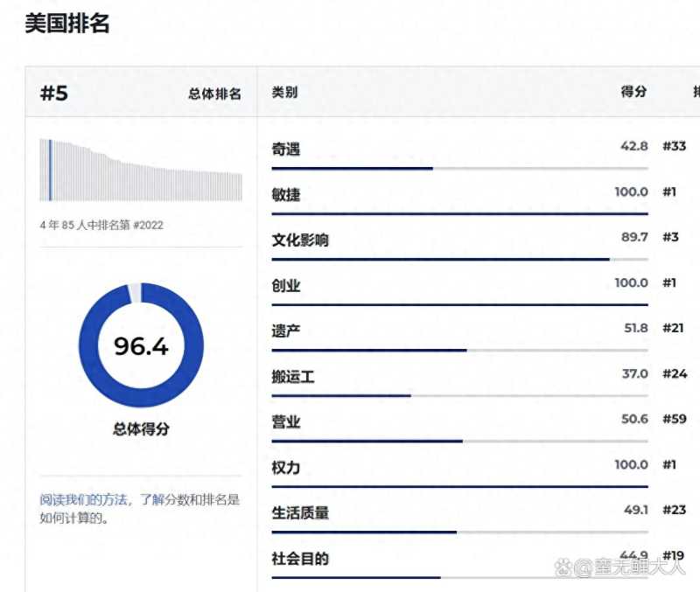
Task: Select the 敏捷 category label
Action: [286, 195]
